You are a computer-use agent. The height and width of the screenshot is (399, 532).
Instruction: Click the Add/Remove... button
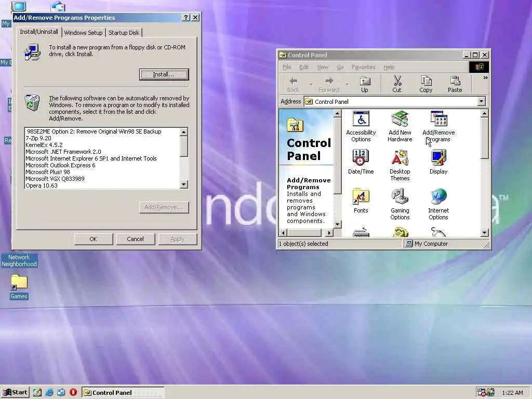(x=164, y=207)
